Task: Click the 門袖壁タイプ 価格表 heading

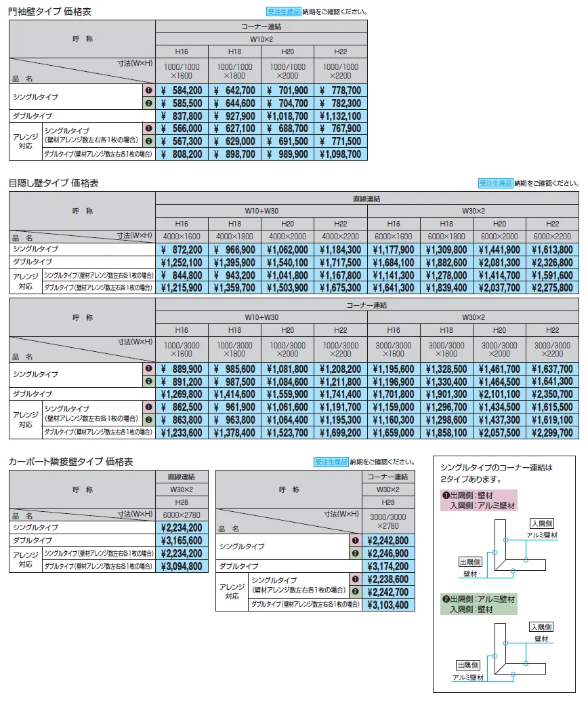Action: tap(49, 12)
